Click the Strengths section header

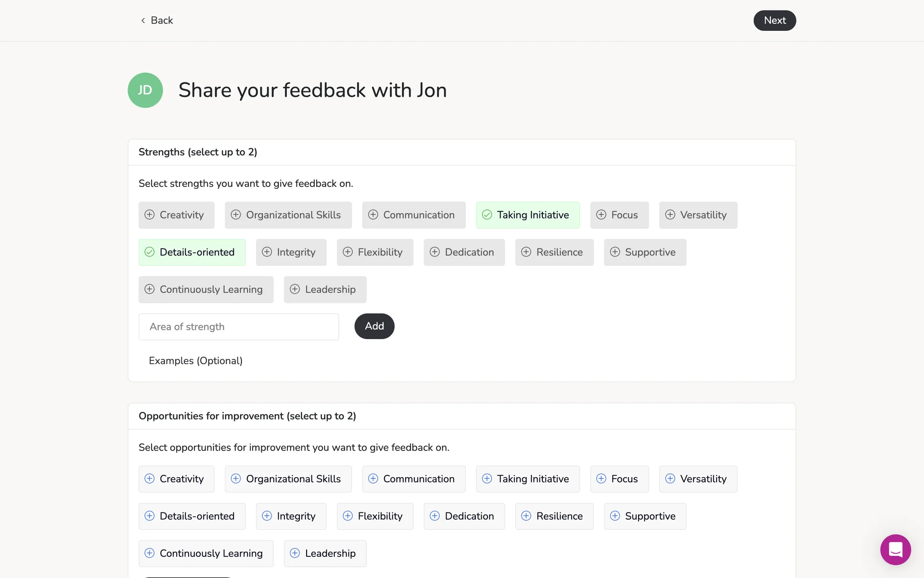198,152
